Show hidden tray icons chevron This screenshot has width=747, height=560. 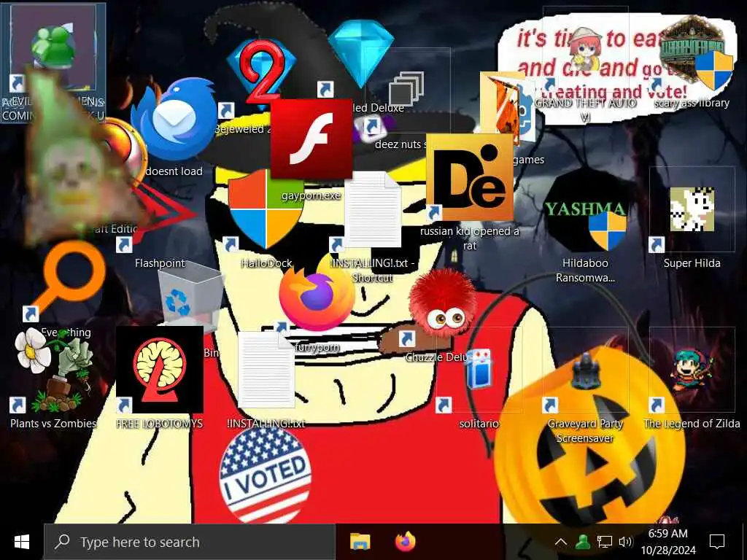[561, 542]
